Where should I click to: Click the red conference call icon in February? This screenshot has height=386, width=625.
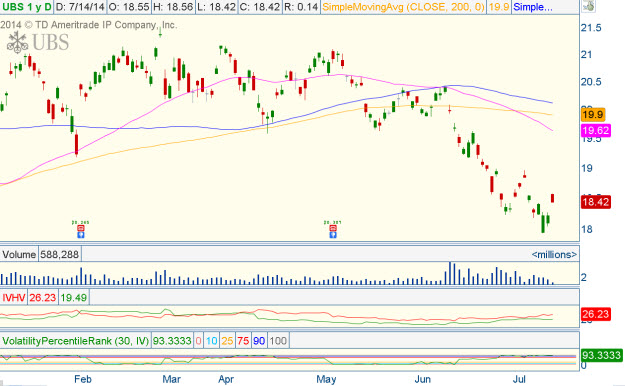pyautogui.click(x=81, y=228)
